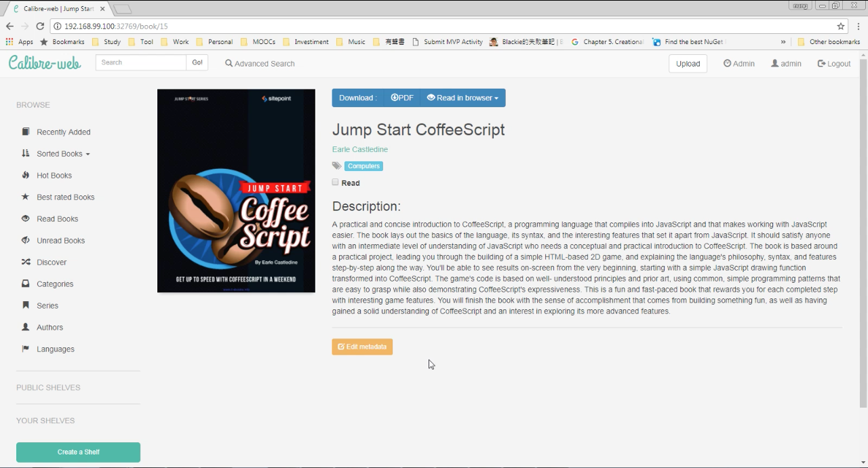Open the Personal bookmarks folder
Viewport: 868px width, 468px height.
214,42
